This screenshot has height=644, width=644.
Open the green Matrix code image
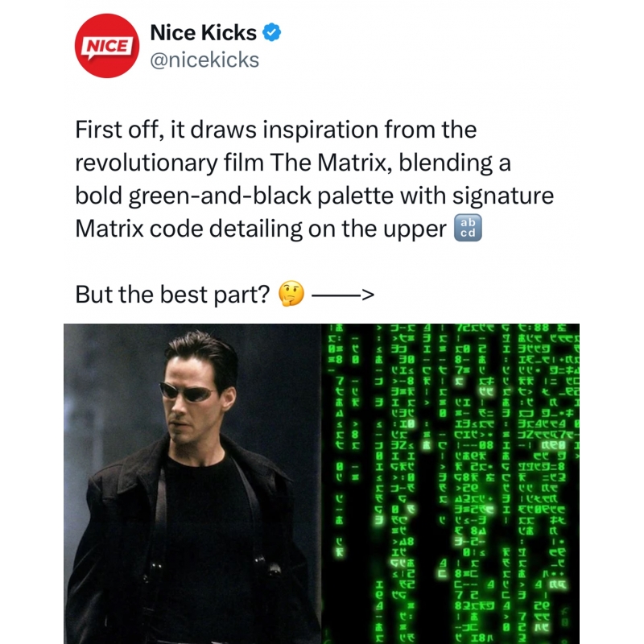(x=451, y=484)
